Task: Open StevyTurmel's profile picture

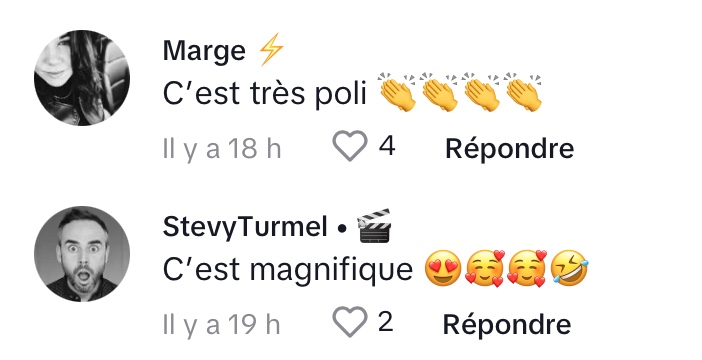Action: click(x=82, y=254)
